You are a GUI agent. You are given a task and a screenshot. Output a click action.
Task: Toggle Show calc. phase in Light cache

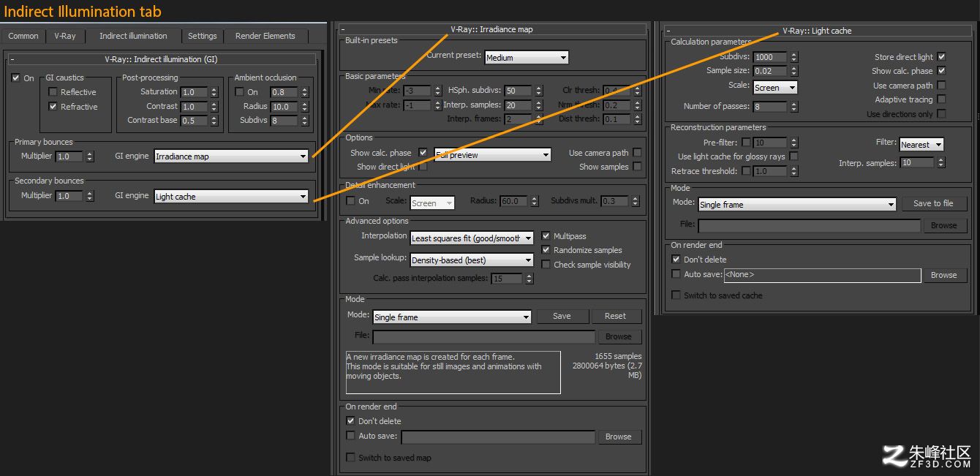[x=941, y=71]
